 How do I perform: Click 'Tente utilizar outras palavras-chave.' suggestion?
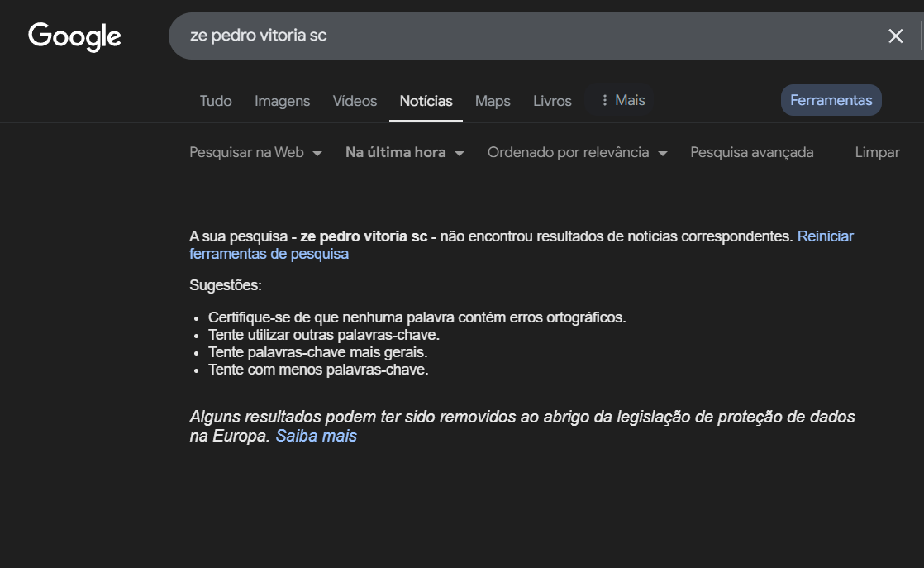coord(324,335)
